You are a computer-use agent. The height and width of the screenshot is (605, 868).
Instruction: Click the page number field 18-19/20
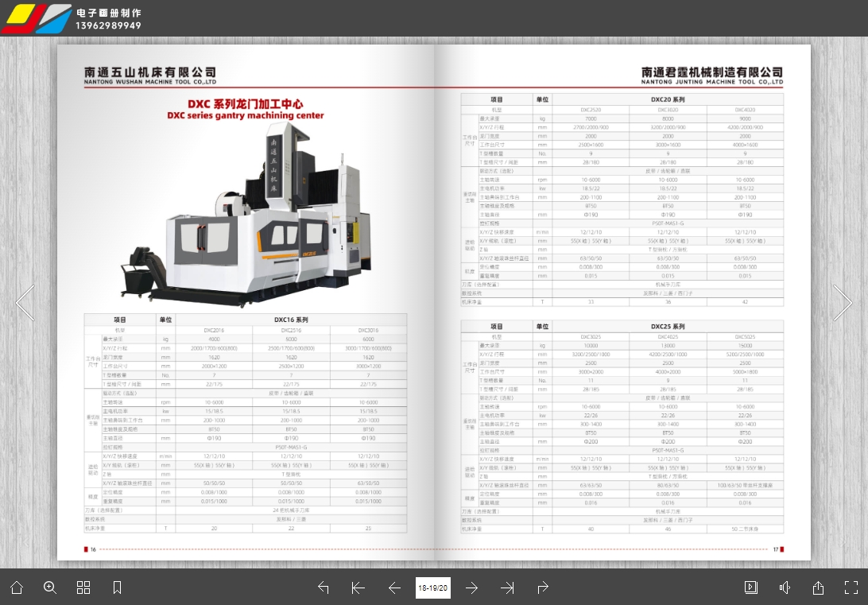click(433, 588)
